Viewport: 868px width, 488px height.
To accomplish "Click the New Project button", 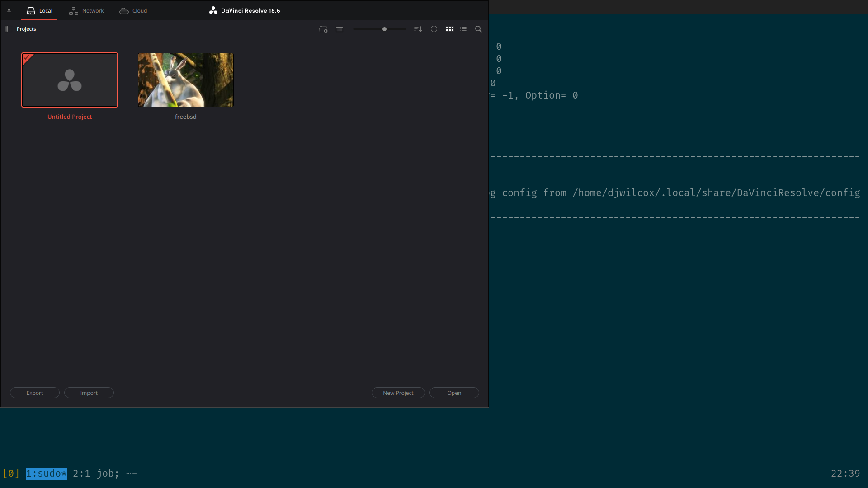I will (398, 393).
